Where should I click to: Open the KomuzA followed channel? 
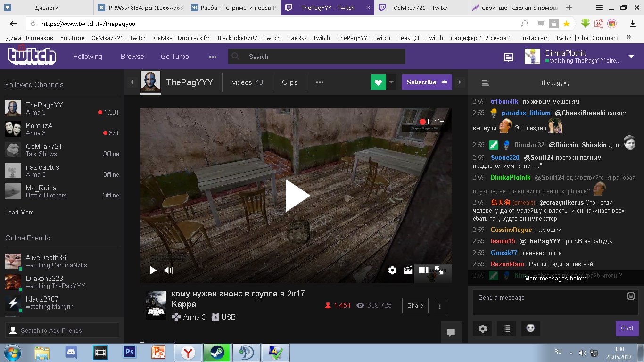(62, 129)
